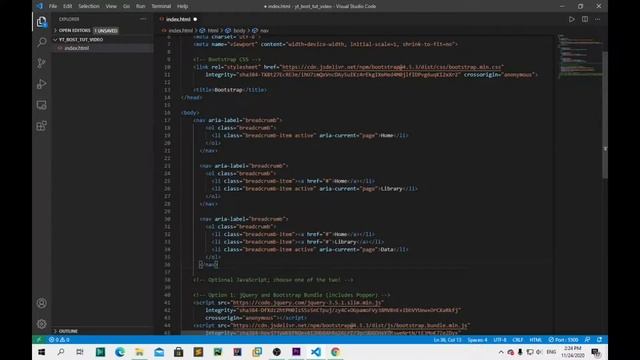Change language mode HTML
Viewport: 640px width, 360px height.
(x=536, y=340)
